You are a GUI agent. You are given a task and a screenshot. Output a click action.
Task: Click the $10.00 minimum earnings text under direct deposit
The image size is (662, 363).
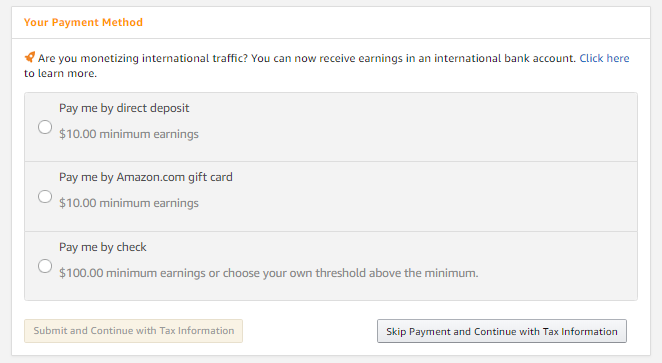[129, 134]
